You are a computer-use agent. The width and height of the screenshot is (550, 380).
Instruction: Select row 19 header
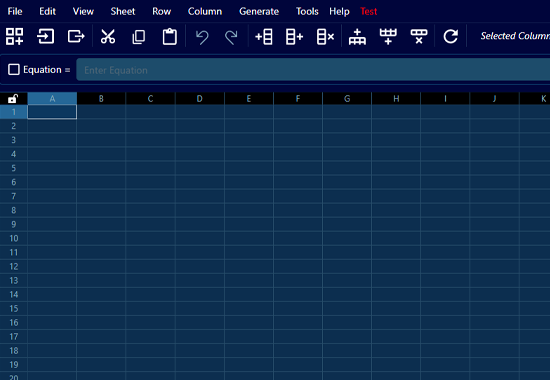tap(14, 365)
